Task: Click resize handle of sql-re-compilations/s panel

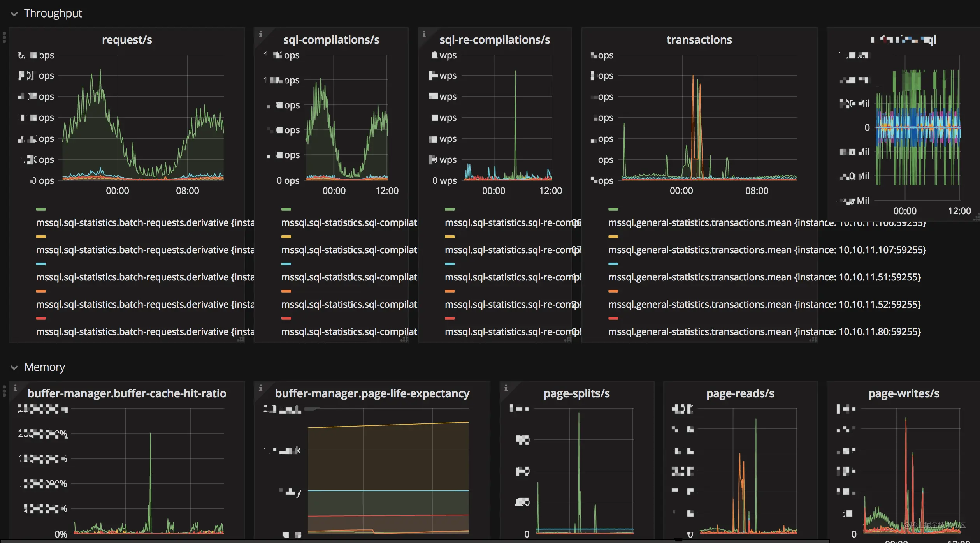Action: click(568, 339)
